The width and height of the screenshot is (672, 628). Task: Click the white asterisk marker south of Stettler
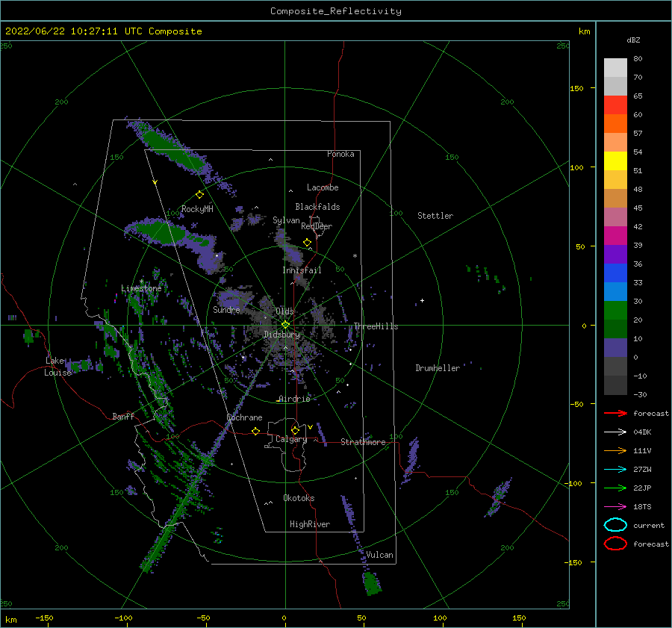[355, 256]
